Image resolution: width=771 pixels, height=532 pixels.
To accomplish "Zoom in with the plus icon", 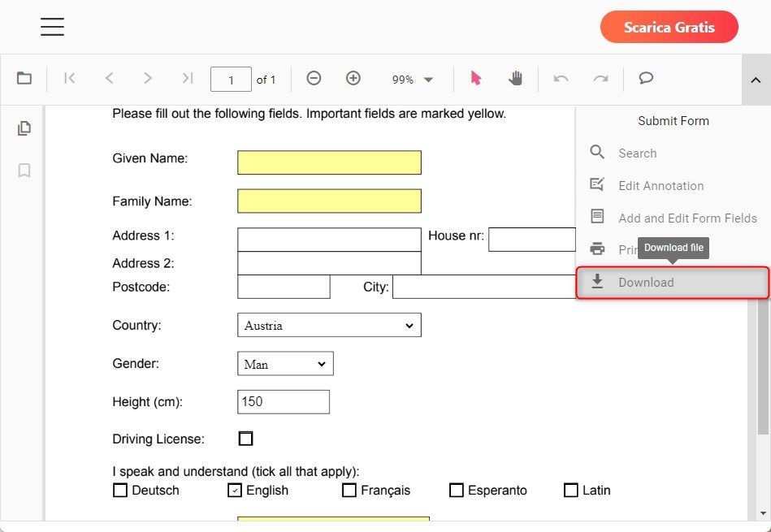I will click(x=353, y=79).
